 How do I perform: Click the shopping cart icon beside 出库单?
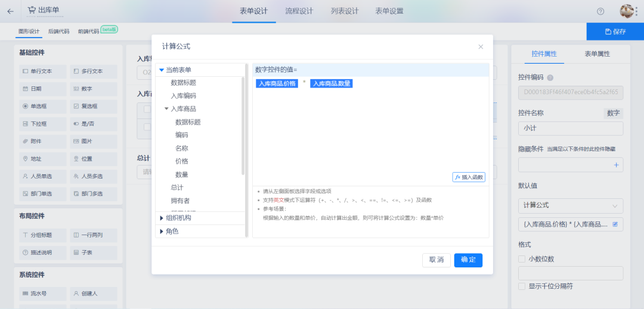pyautogui.click(x=32, y=10)
